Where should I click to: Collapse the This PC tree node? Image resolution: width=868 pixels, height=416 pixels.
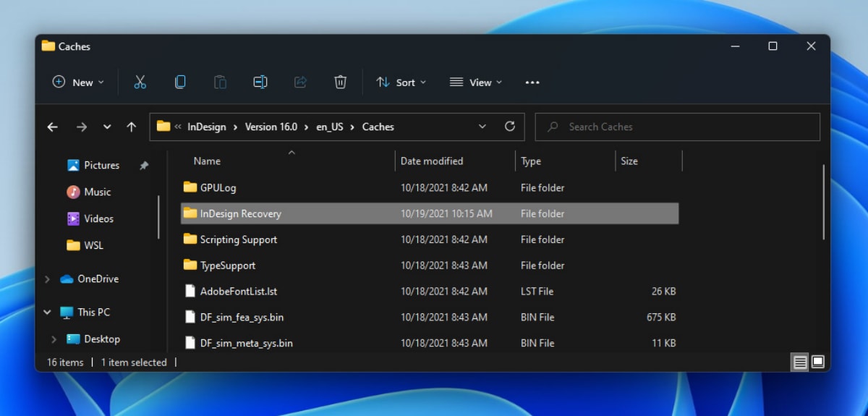48,313
